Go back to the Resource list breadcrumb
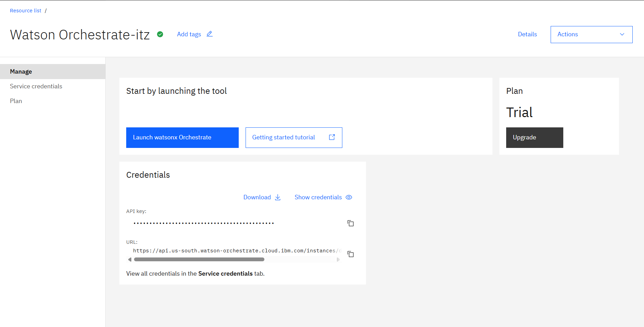 coord(25,11)
